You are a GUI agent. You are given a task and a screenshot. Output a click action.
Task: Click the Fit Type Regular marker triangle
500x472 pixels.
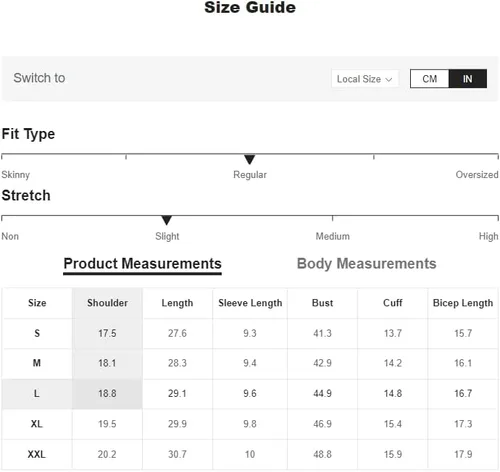249,159
